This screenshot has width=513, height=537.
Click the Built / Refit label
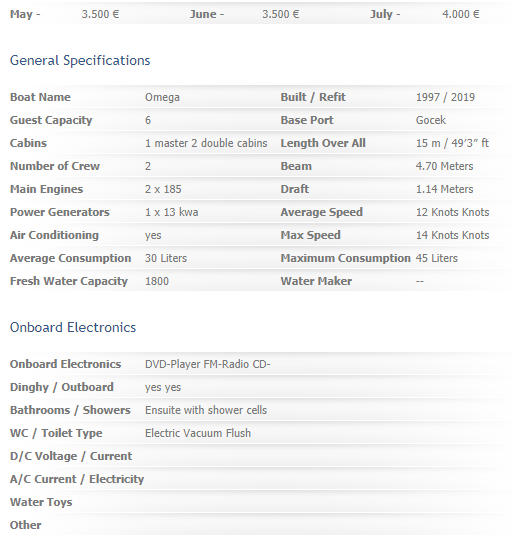tap(313, 97)
